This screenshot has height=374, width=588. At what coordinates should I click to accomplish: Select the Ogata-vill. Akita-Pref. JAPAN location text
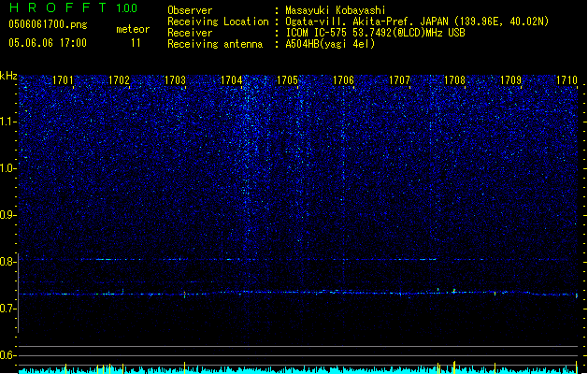click(417, 22)
